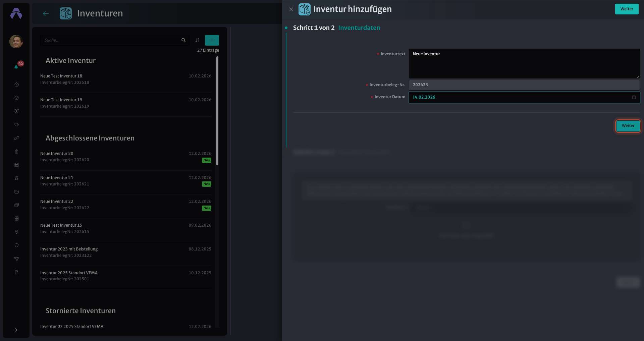Open the Inventur Datum calendar picker

click(634, 97)
